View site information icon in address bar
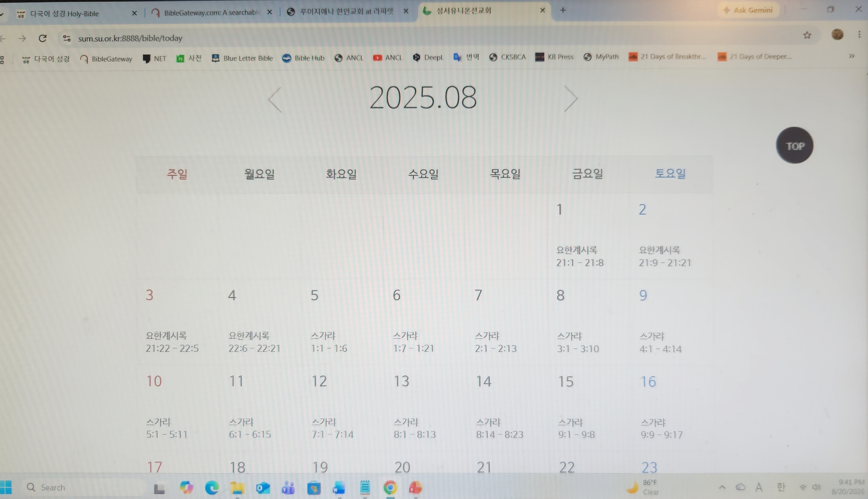868x499 pixels. pyautogui.click(x=67, y=38)
